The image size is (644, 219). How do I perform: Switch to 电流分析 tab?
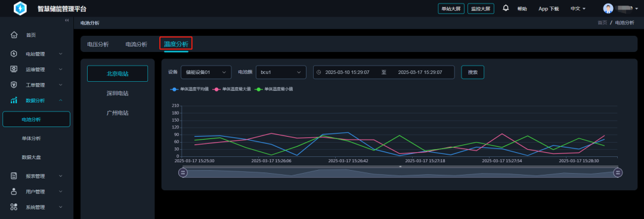click(x=137, y=44)
